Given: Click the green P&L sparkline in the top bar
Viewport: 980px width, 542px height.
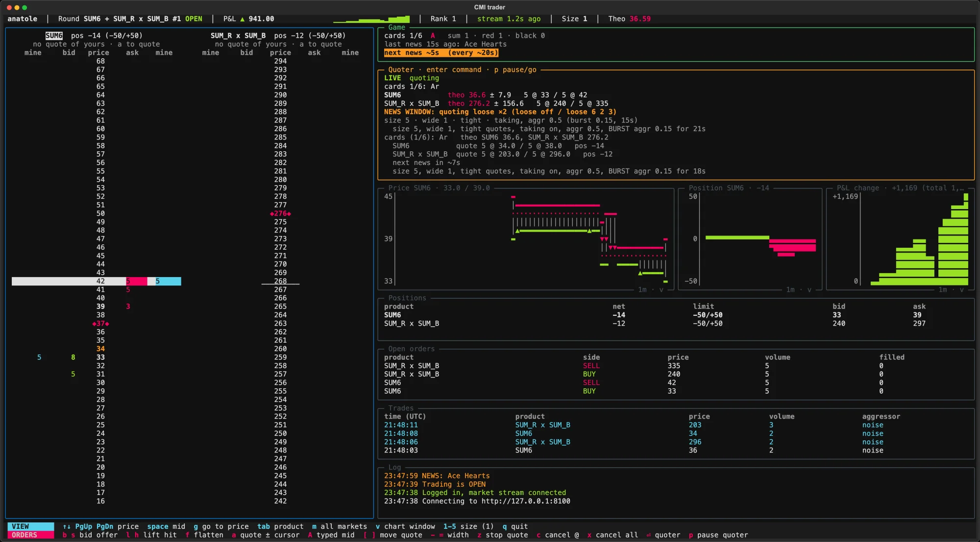Looking at the screenshot, I should (x=371, y=19).
